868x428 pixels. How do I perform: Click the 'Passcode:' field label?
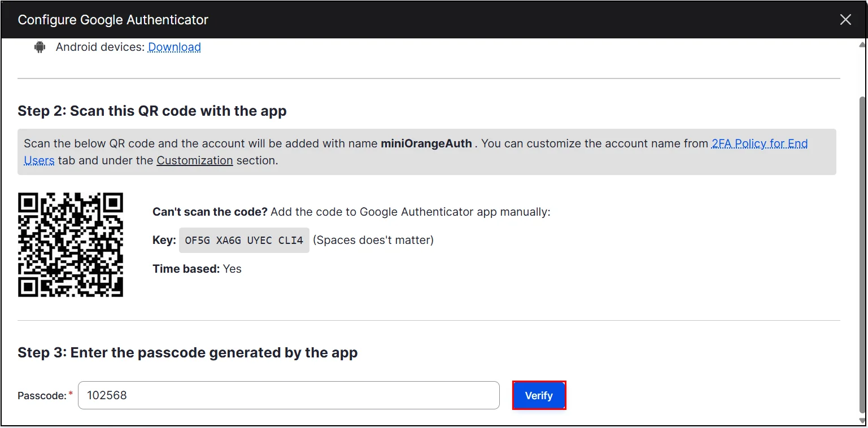coord(42,396)
